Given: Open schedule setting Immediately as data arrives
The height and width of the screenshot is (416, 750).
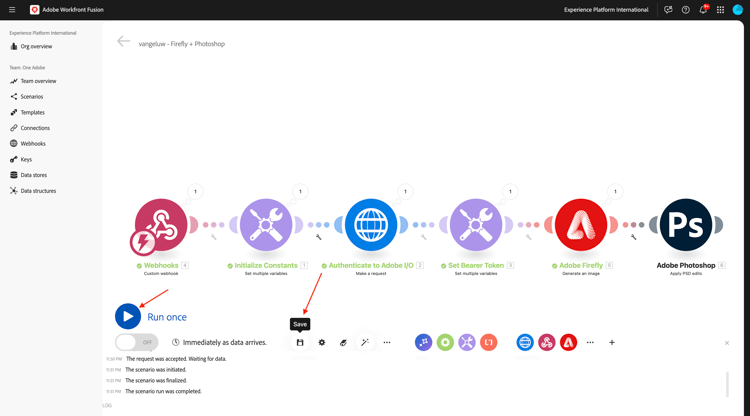Looking at the screenshot, I should coord(220,342).
